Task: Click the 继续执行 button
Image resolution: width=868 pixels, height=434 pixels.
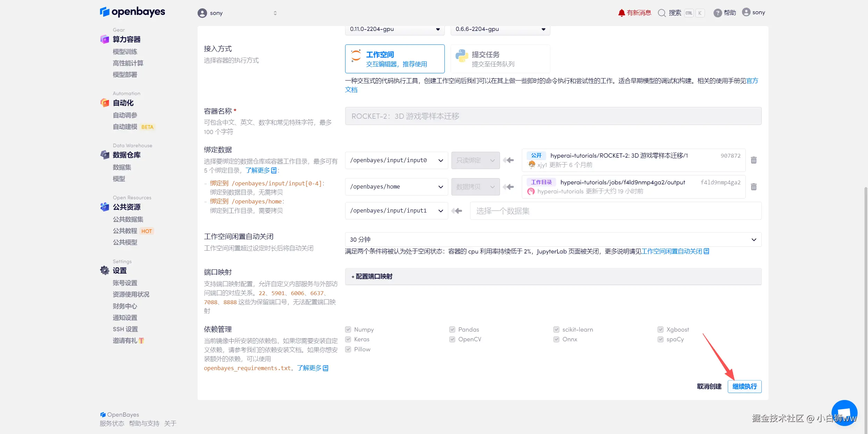Action: [744, 386]
